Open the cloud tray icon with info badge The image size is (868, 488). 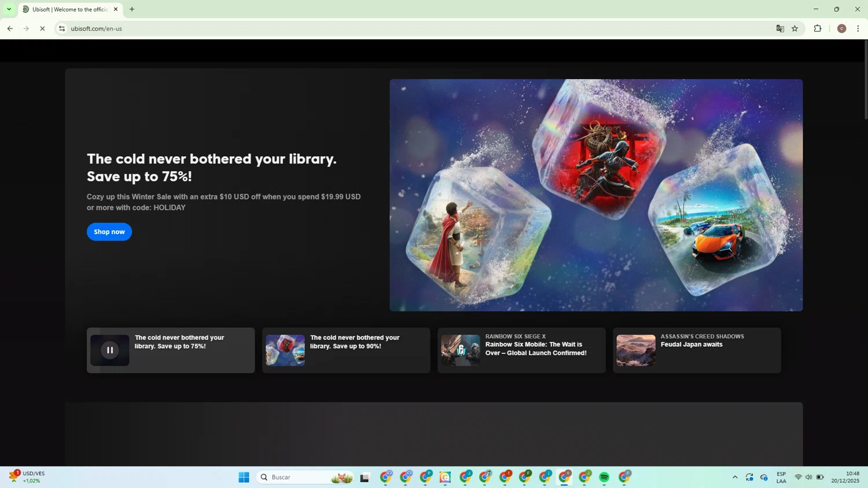click(764, 477)
